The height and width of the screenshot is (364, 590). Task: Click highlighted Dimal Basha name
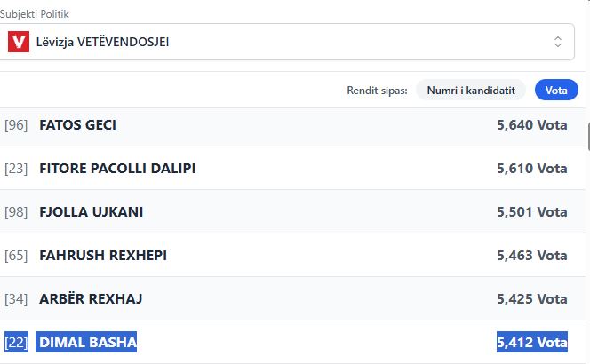[x=88, y=342]
